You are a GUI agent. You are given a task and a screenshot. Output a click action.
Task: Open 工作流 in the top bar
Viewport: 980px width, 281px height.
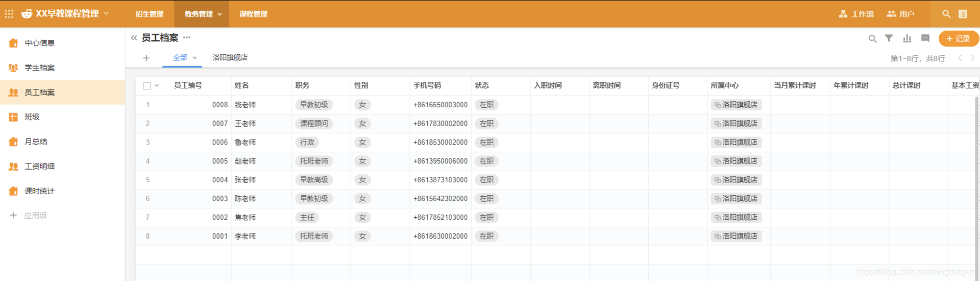click(x=856, y=14)
